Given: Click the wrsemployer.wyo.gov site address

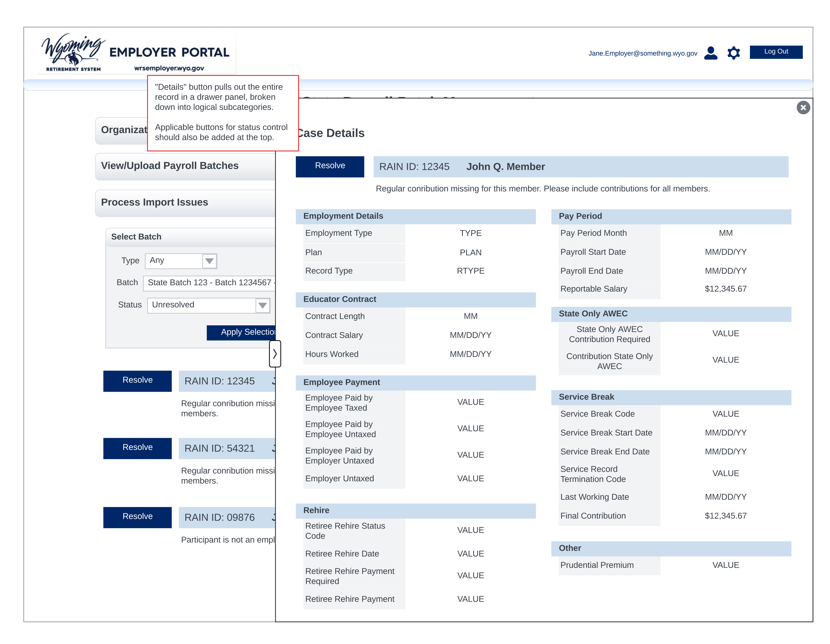Looking at the screenshot, I should tap(169, 68).
